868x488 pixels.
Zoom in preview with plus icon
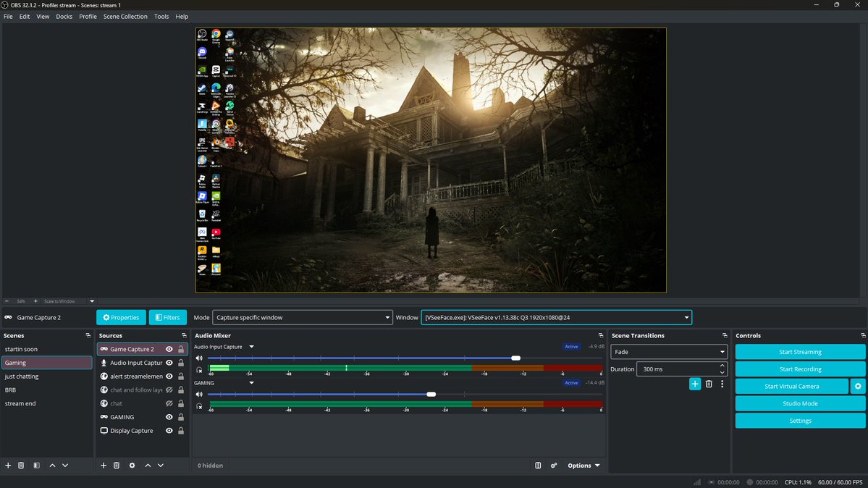coord(35,301)
